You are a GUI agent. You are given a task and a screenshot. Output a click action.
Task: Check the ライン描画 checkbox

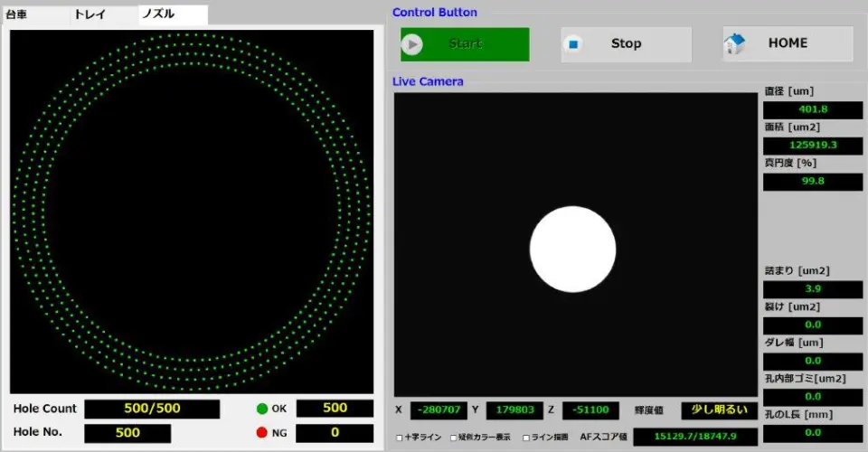click(x=526, y=438)
